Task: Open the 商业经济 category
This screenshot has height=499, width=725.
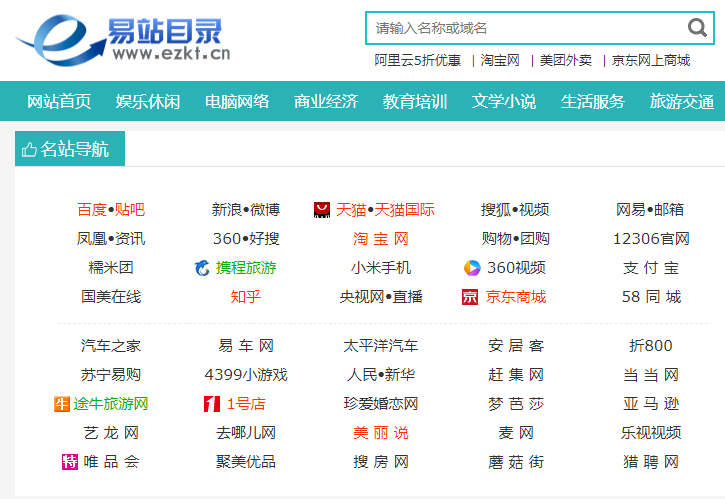Action: (x=326, y=101)
